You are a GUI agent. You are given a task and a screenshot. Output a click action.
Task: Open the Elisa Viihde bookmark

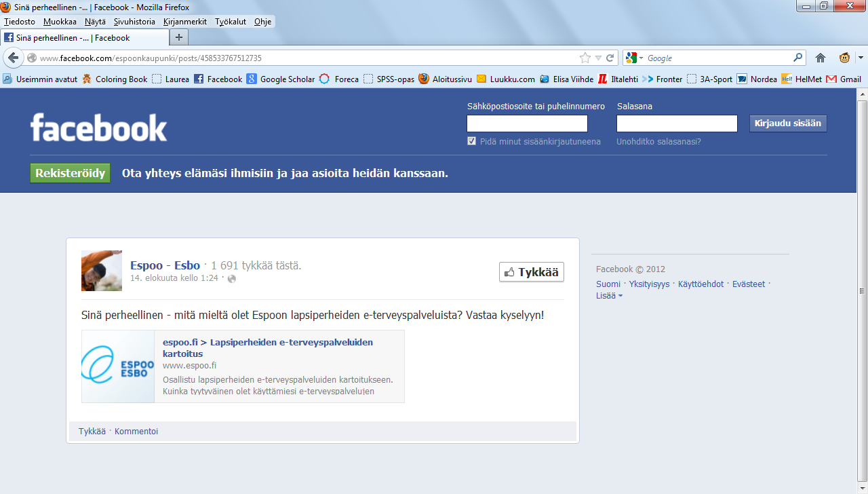point(567,79)
